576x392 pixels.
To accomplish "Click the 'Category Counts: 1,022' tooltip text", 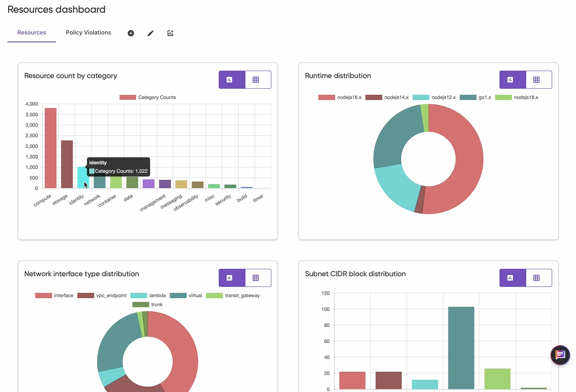I will click(121, 171).
